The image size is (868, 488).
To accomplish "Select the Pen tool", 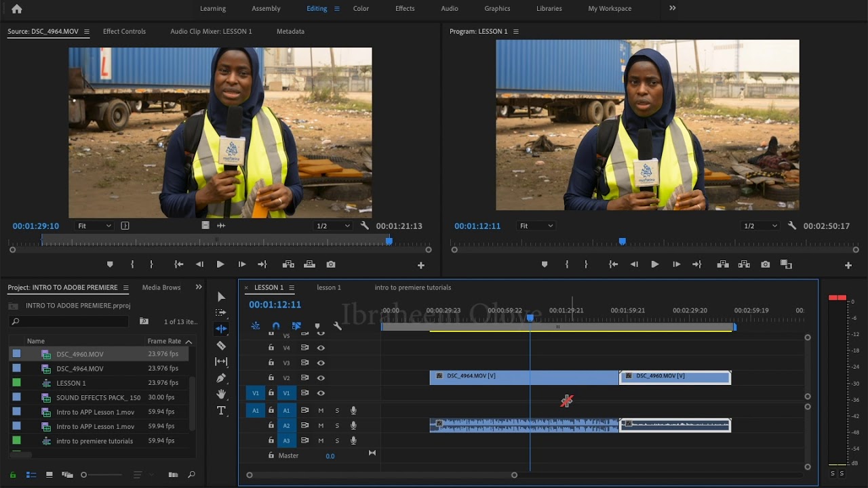I will [x=221, y=378].
